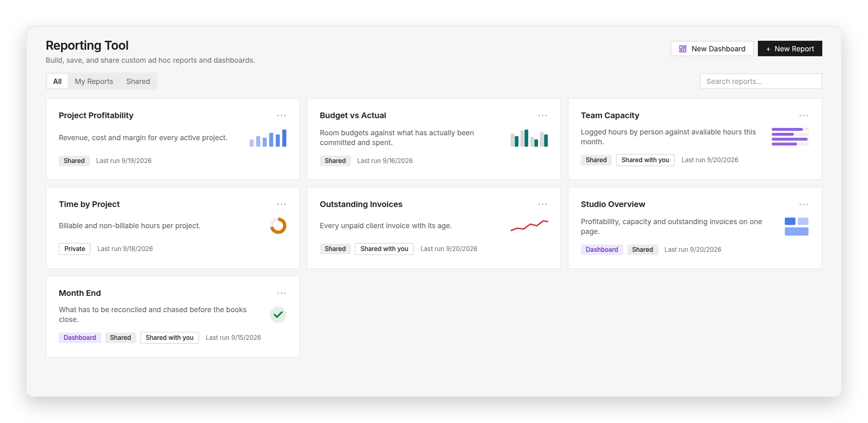The height and width of the screenshot is (423, 868).
Task: Click the Dashboard badge on Month End
Action: (x=80, y=338)
